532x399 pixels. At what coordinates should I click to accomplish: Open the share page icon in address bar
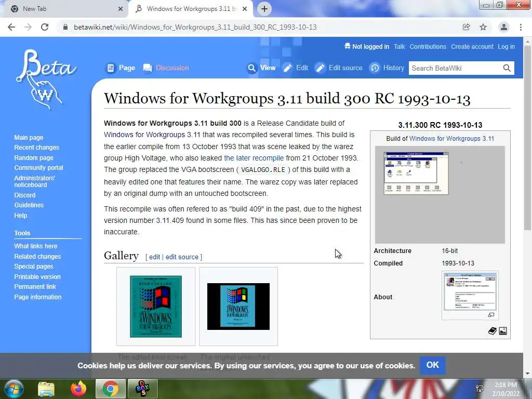pos(466,27)
